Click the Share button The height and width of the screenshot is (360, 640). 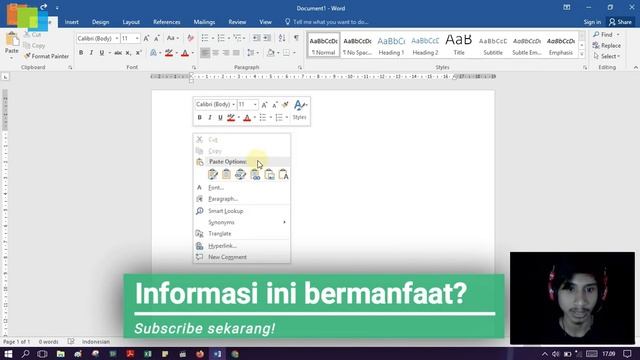coord(620,22)
